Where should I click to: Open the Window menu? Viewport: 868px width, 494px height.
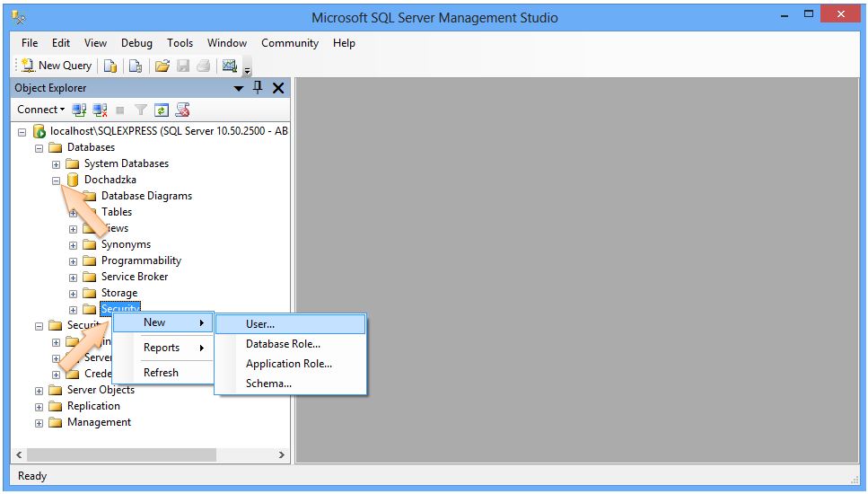(x=227, y=43)
